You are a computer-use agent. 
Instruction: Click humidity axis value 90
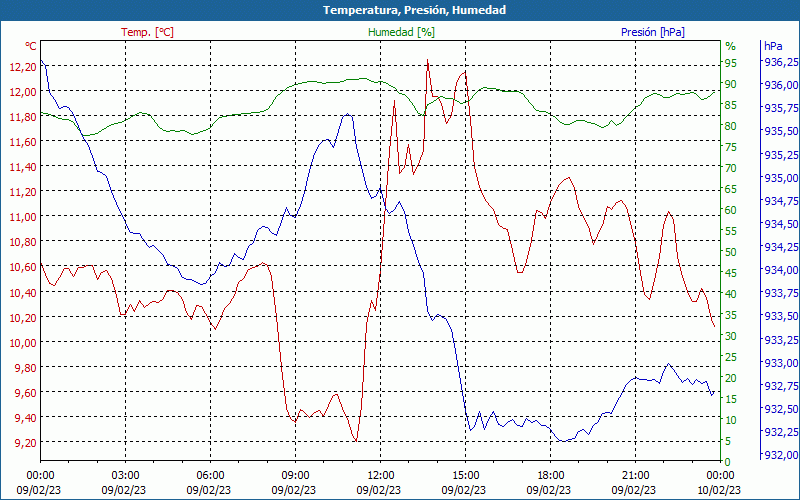731,84
